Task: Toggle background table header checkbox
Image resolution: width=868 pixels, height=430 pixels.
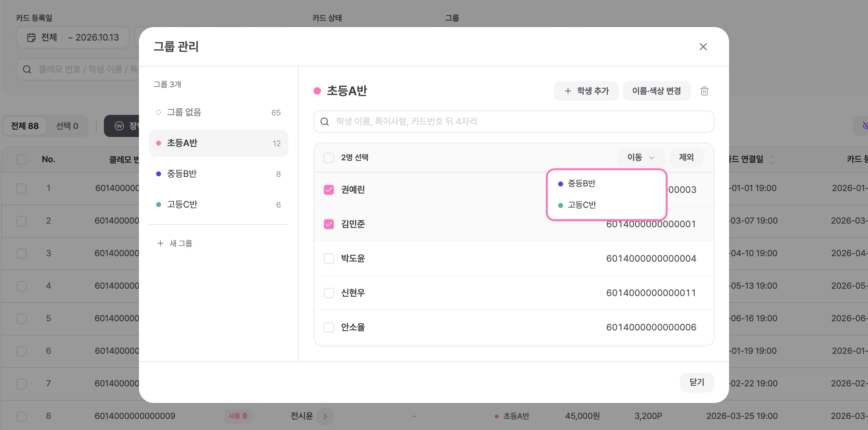Action: coord(22,159)
